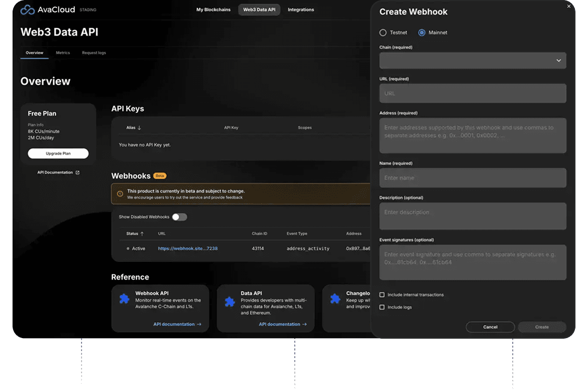Check Include internal transactions checkbox
The height and width of the screenshot is (392, 588).
[382, 295]
